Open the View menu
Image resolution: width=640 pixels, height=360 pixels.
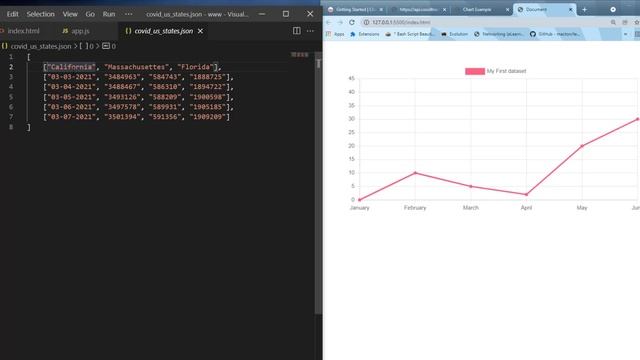coord(70,14)
